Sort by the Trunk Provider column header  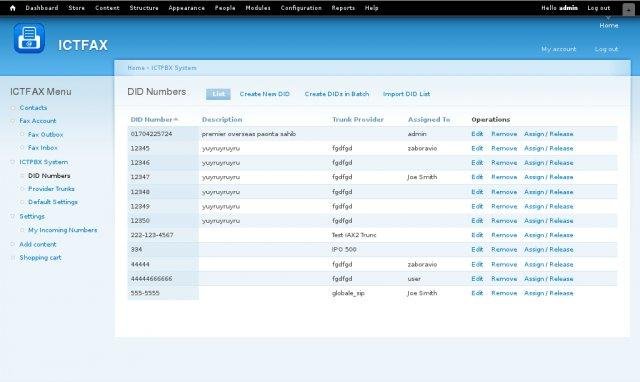pos(358,120)
